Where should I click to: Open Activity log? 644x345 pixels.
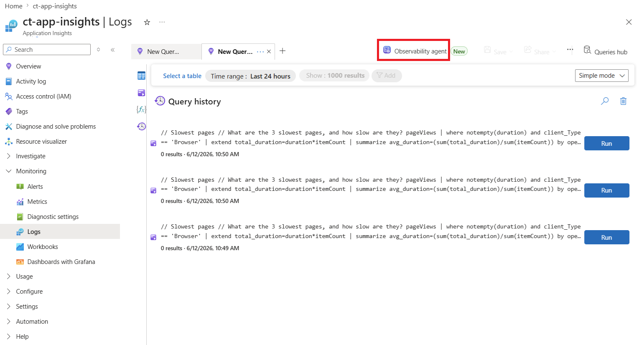click(31, 81)
